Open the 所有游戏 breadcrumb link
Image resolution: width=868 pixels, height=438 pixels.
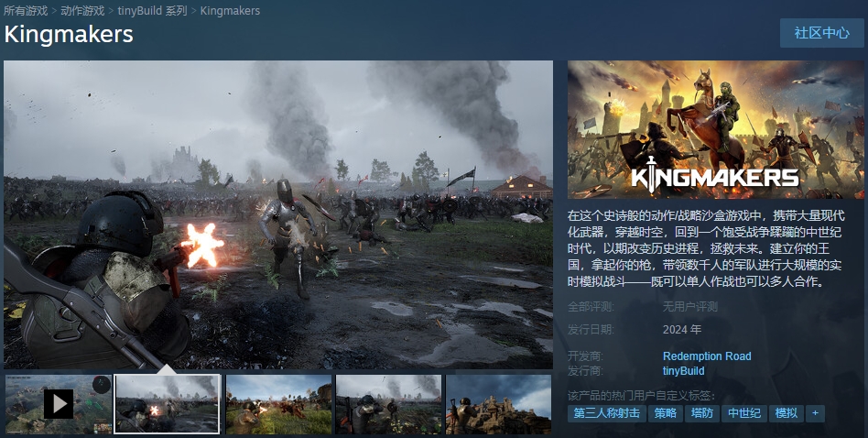[x=26, y=10]
